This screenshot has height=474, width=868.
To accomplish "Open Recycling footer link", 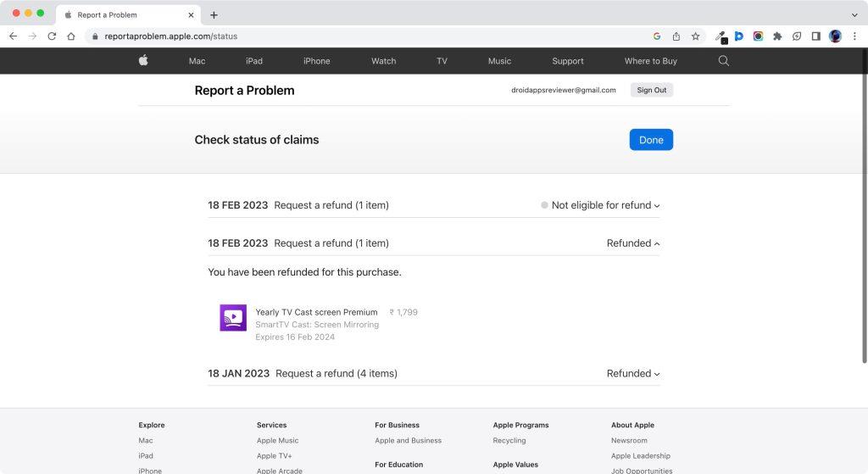I will click(509, 440).
